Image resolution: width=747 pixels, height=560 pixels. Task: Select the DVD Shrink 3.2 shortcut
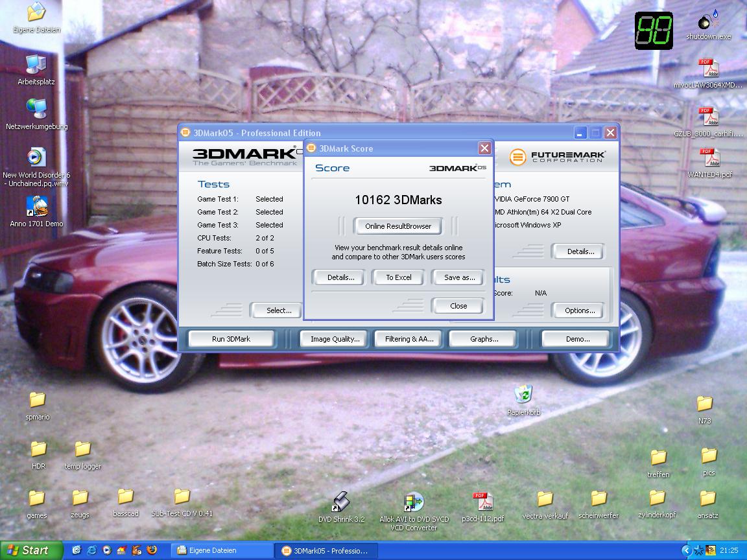pyautogui.click(x=341, y=507)
